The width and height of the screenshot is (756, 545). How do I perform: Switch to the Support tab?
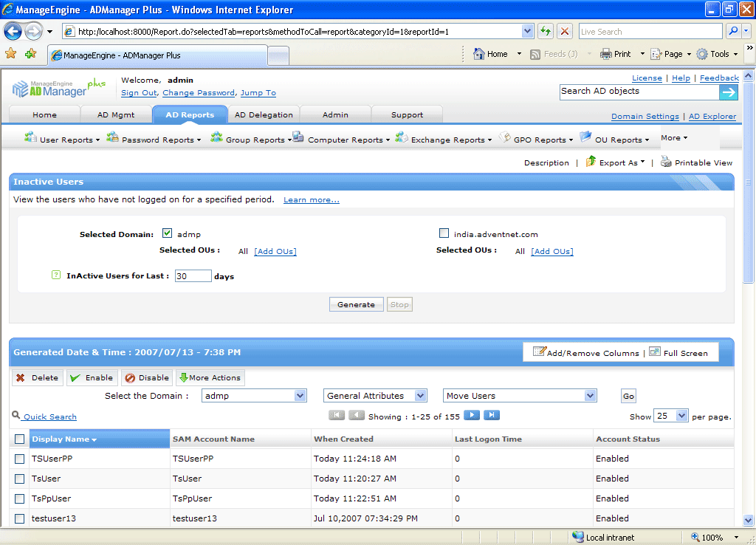[x=407, y=114]
